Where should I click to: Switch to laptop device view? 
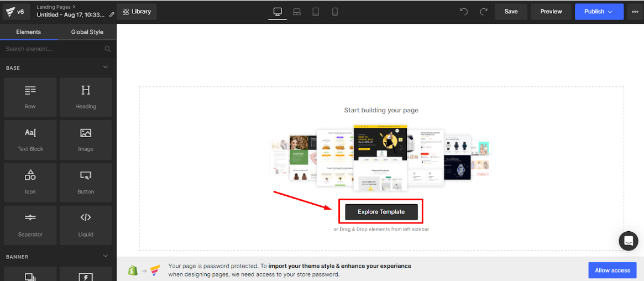pos(297,12)
